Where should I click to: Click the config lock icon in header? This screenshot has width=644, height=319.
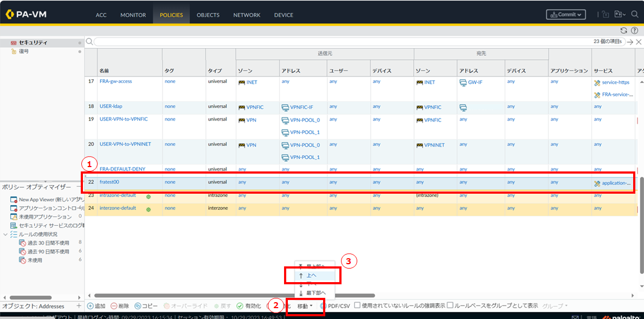pyautogui.click(x=606, y=15)
